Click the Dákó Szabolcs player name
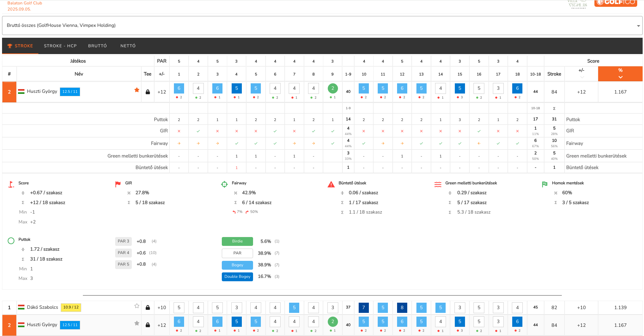 42,307
